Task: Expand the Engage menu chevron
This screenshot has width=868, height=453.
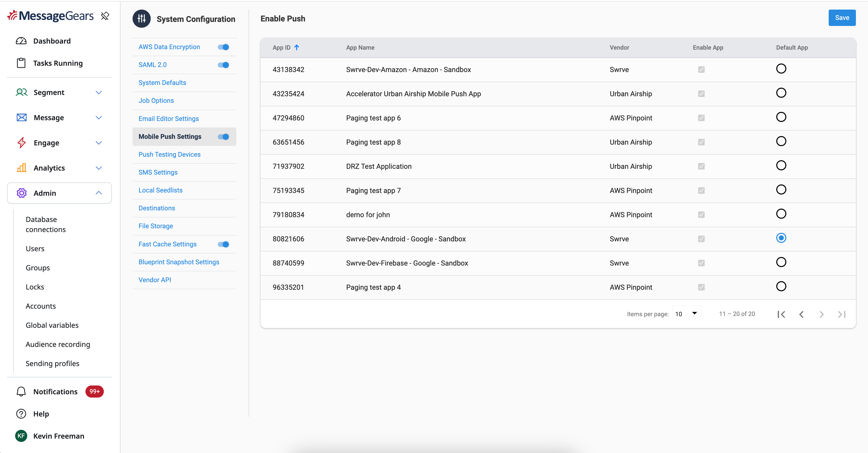Action: coord(99,143)
